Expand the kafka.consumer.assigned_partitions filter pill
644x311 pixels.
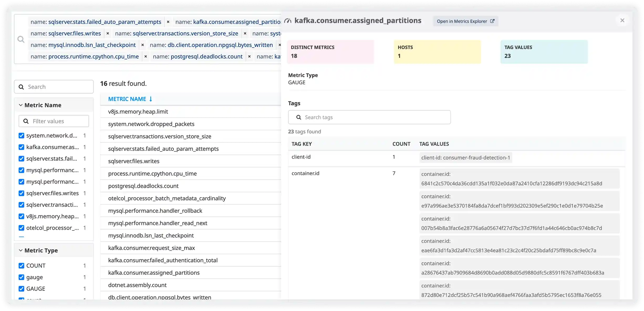coord(228,22)
